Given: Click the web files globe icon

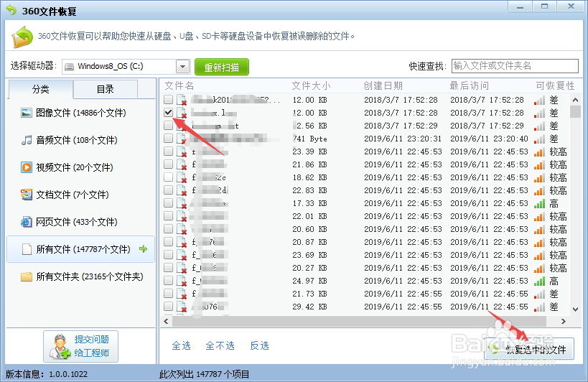Looking at the screenshot, I should (x=27, y=222).
